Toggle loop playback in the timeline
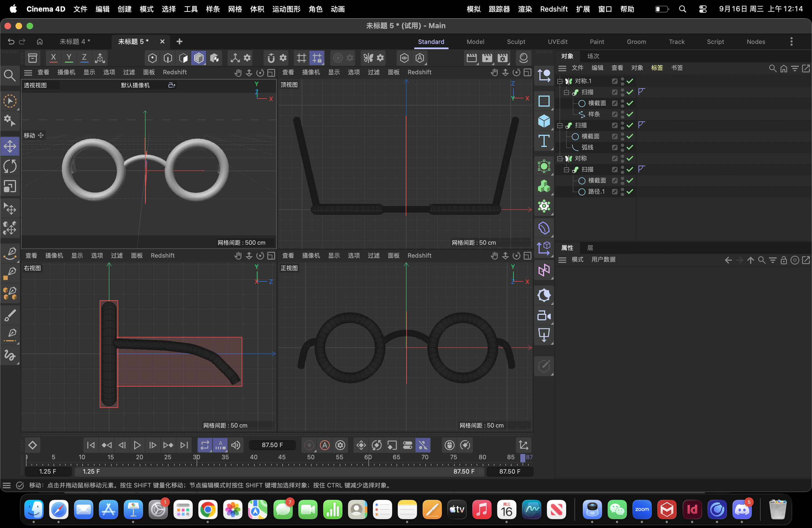Screen dimensions: 812x528 pos(205,445)
